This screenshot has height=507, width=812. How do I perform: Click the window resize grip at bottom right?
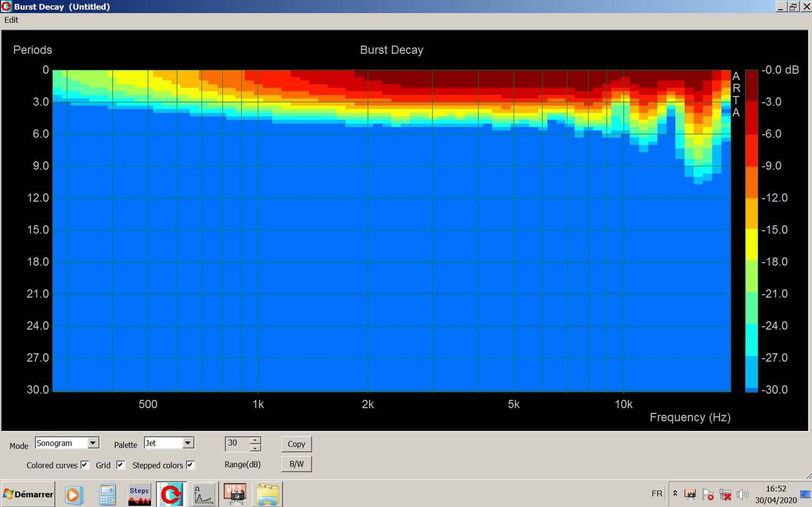point(808,476)
